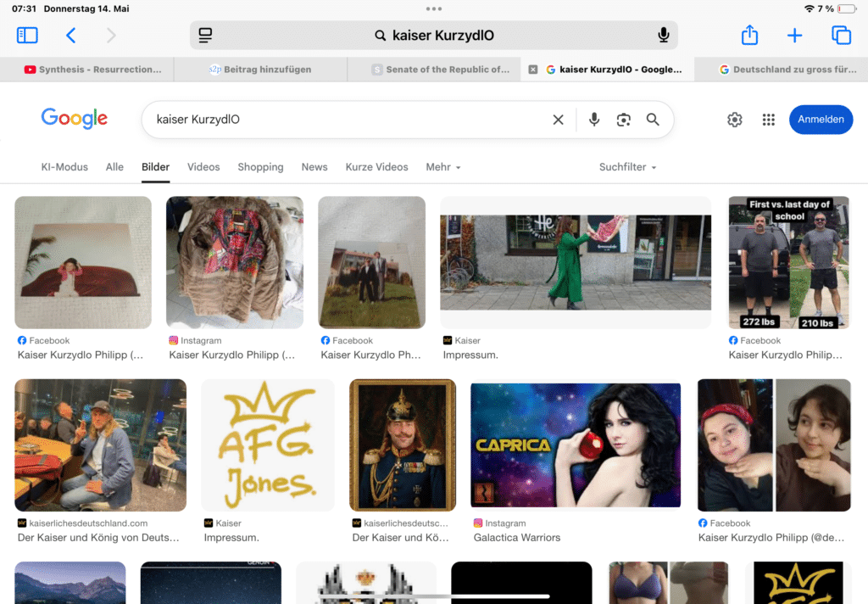Click Anmelden to sign in
This screenshot has height=604, width=868.
coord(821,120)
